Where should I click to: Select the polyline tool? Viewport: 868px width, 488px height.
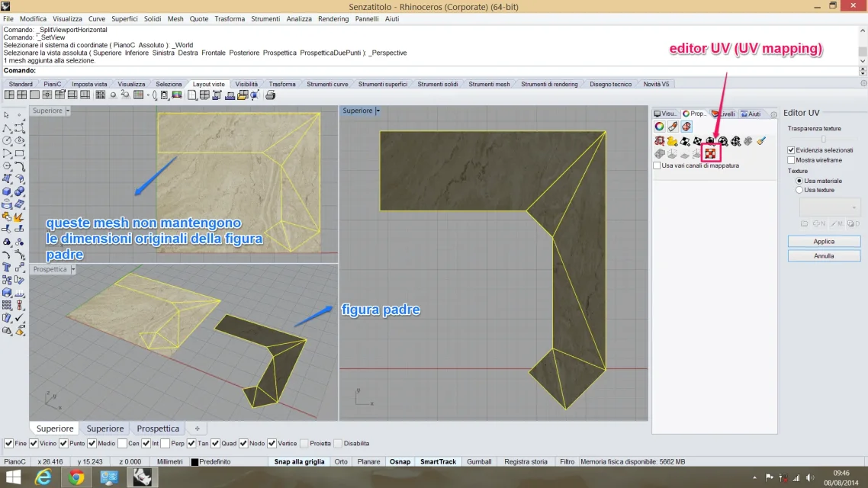[x=7, y=128]
